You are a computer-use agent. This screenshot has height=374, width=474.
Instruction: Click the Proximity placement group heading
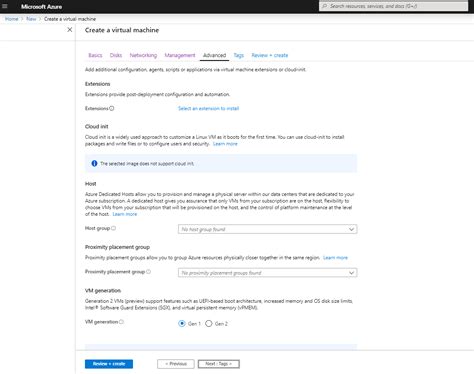click(117, 247)
